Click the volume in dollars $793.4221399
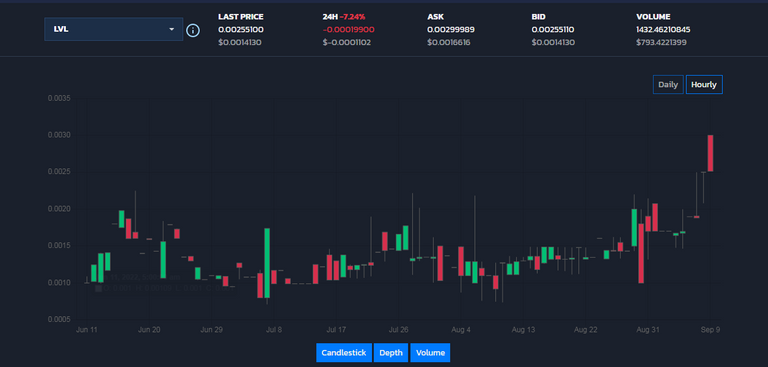Image resolution: width=768 pixels, height=367 pixels. pos(661,43)
